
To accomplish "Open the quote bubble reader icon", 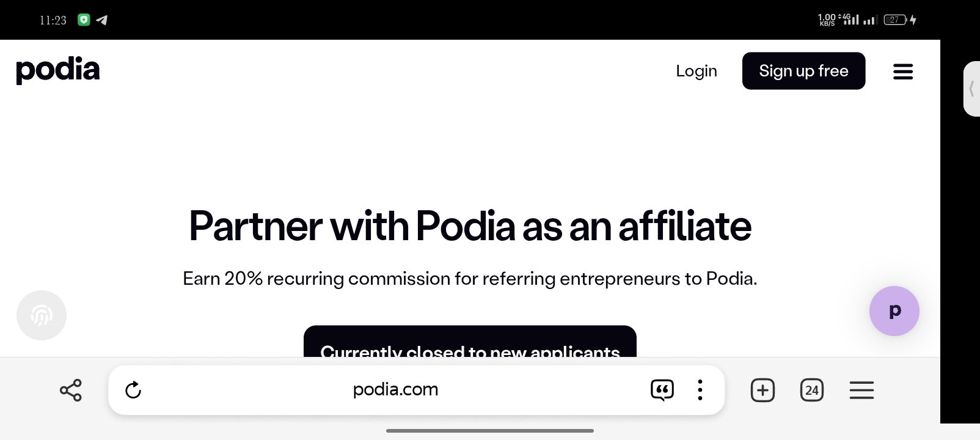I will coord(662,390).
